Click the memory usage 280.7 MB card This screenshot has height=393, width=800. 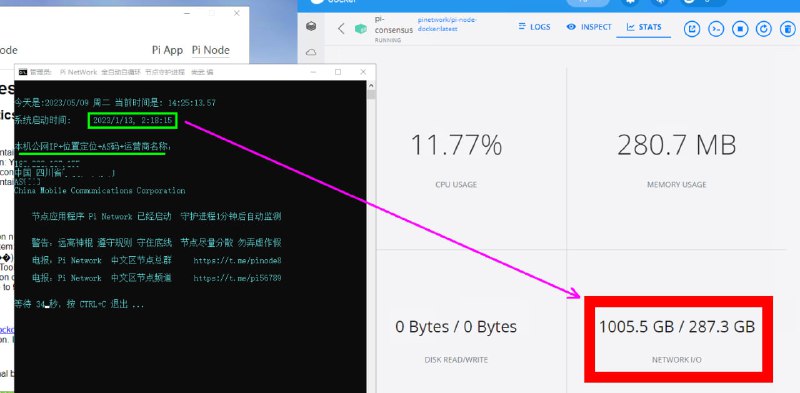click(677, 158)
